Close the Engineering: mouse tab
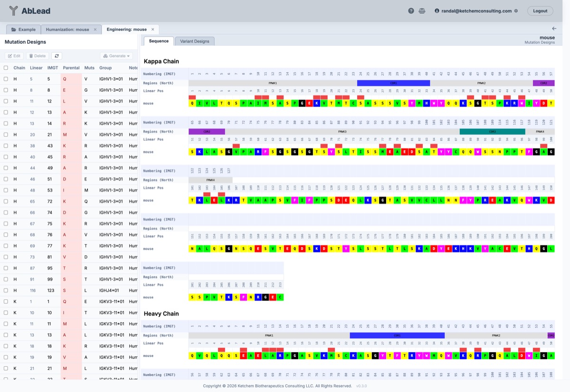Viewport: 570px width, 392px height. [152, 29]
